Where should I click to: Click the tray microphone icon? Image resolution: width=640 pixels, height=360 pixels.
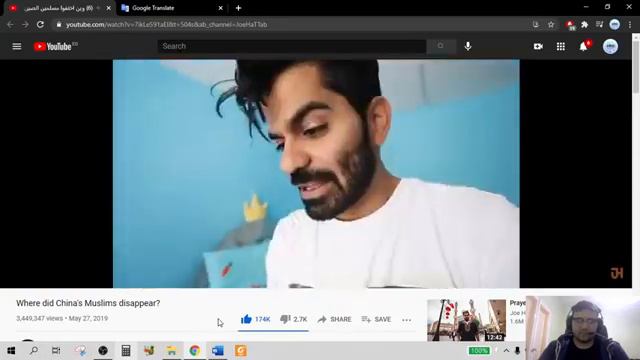point(517,351)
